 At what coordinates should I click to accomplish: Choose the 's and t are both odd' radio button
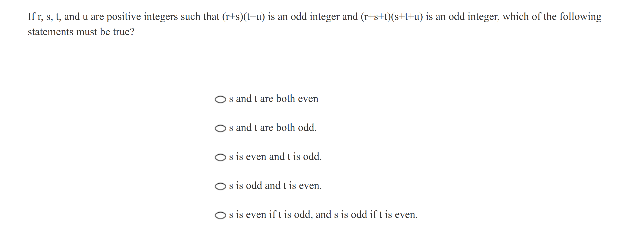(x=220, y=128)
